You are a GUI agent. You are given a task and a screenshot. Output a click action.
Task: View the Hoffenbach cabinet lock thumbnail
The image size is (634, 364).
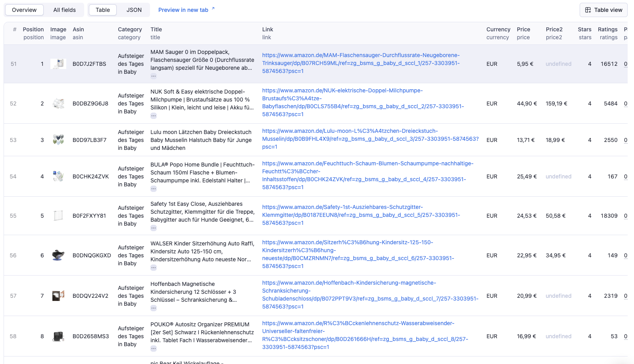[58, 296]
